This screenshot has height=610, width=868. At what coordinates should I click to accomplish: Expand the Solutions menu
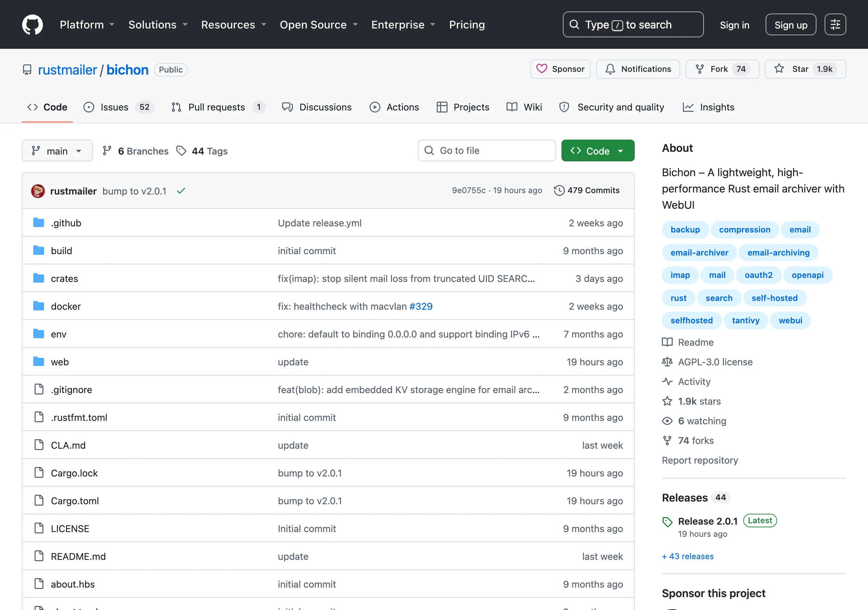(158, 24)
